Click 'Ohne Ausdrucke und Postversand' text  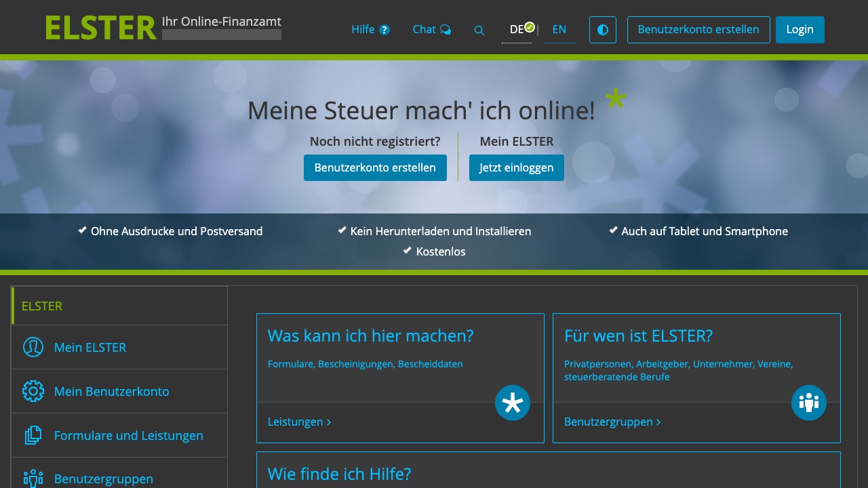point(176,231)
